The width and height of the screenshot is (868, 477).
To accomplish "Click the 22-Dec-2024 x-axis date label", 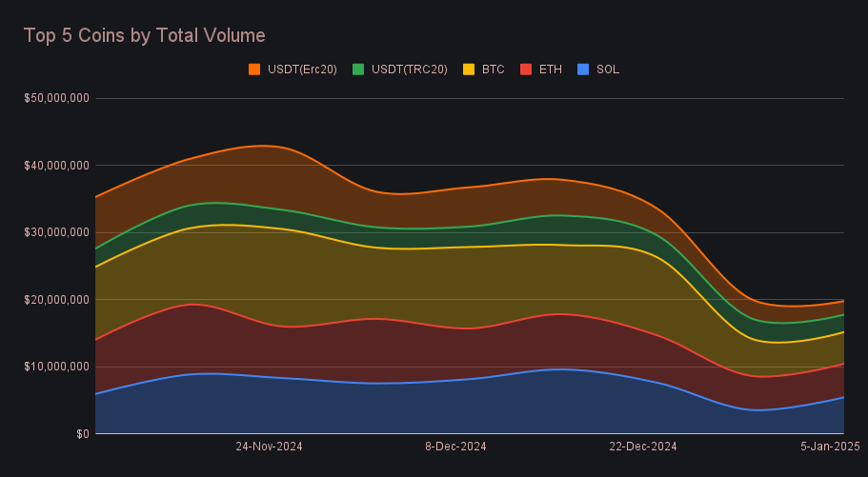I will click(x=643, y=447).
